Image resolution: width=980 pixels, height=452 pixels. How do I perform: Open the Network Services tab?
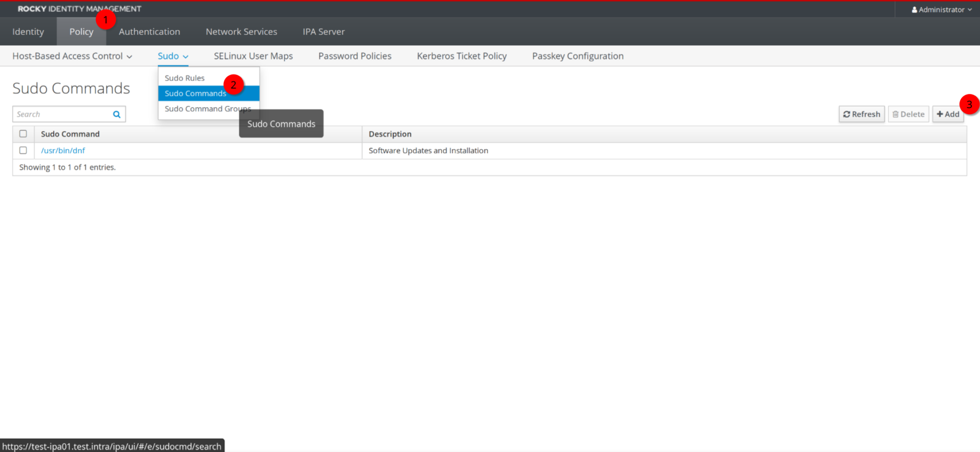(241, 32)
